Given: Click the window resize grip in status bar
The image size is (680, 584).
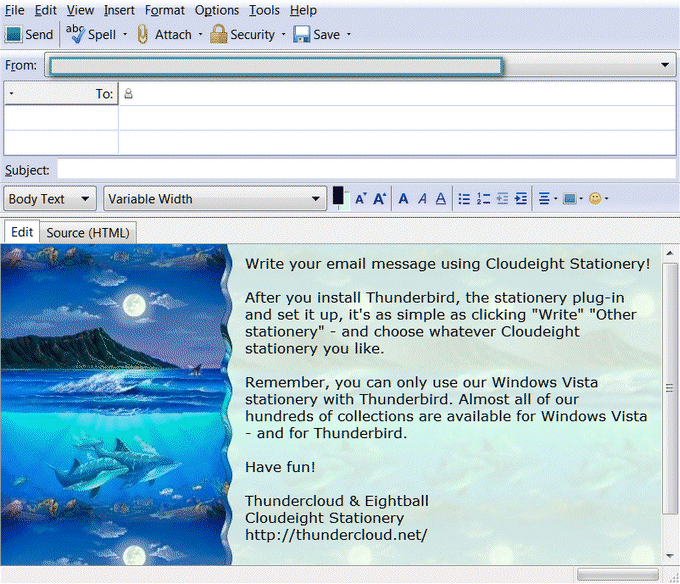Looking at the screenshot, I should point(673,576).
